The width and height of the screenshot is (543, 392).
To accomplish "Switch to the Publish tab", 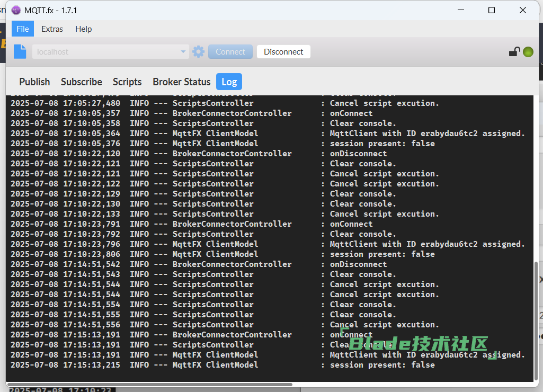I will point(34,82).
